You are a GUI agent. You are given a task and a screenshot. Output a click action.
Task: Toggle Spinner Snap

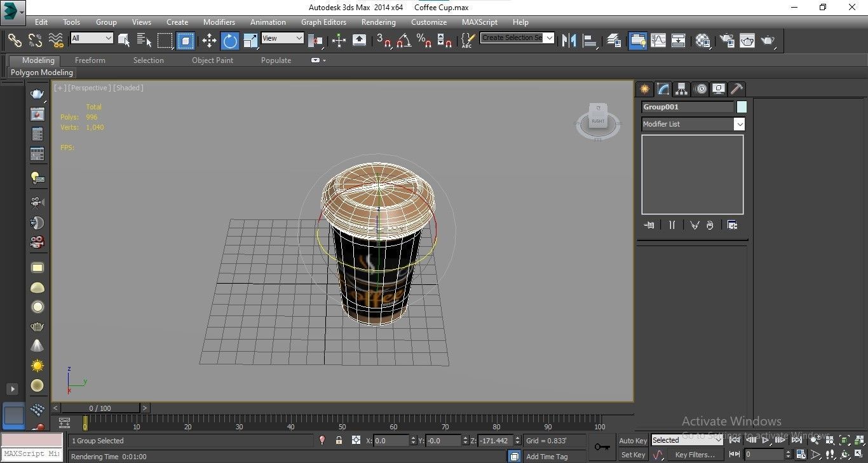[x=445, y=40]
